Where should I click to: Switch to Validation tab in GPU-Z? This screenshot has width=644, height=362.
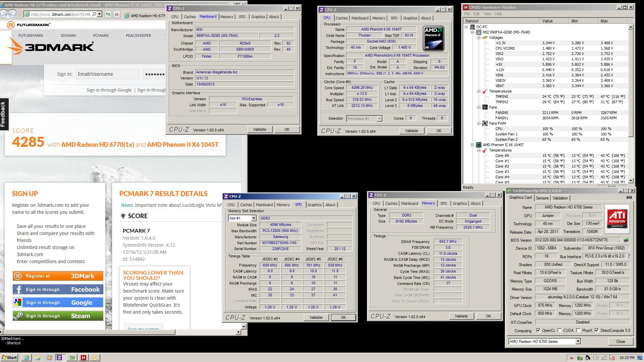pyautogui.click(x=560, y=198)
